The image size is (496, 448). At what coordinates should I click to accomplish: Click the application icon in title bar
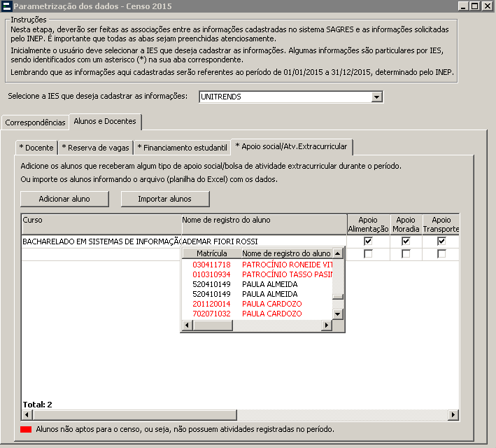[x=7, y=6]
